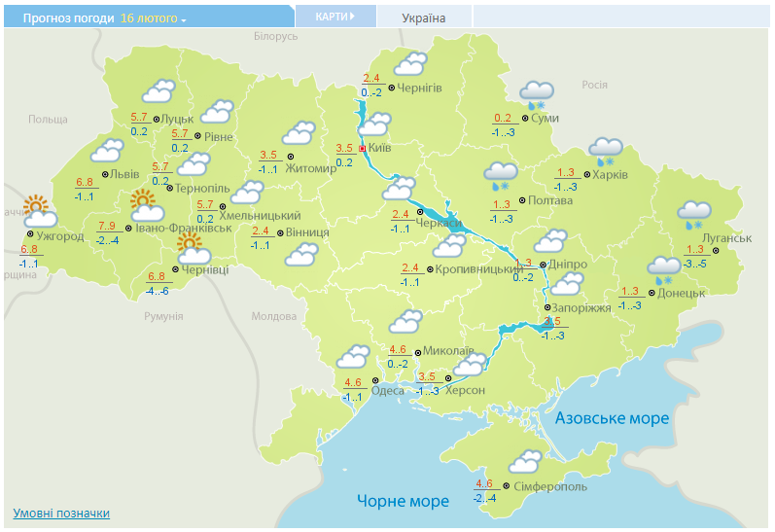
Task: Click the Одеса city label
Action: coord(388,390)
